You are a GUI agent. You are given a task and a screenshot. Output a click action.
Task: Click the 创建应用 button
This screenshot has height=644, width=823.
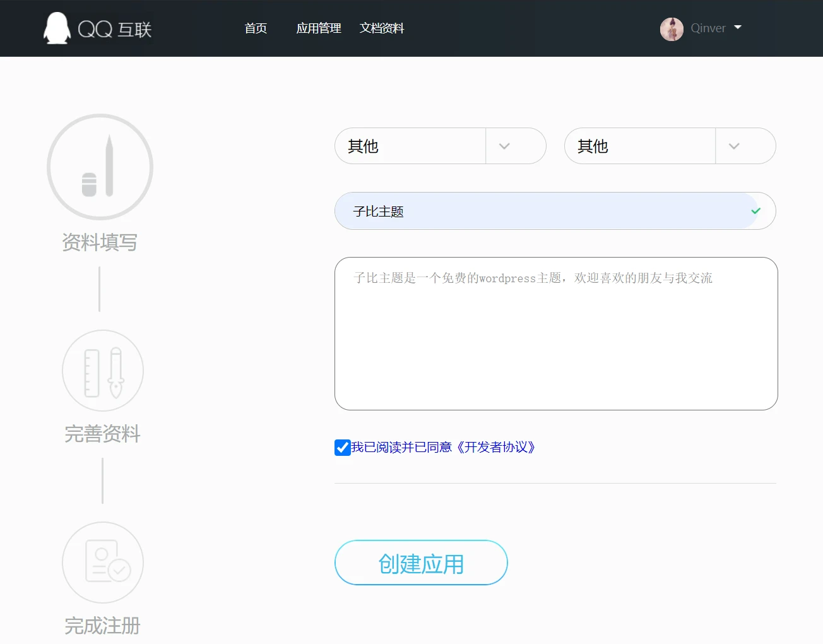point(421,563)
